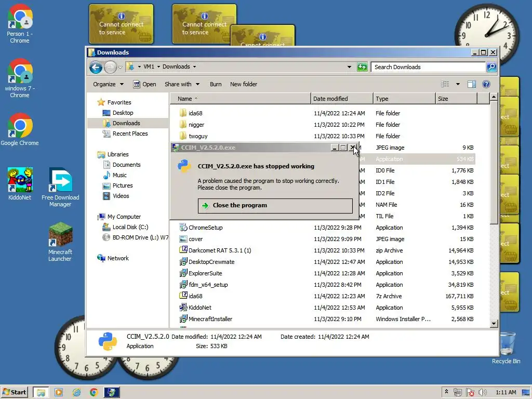
Task: Click the Forward navigation arrow
Action: pyautogui.click(x=110, y=67)
